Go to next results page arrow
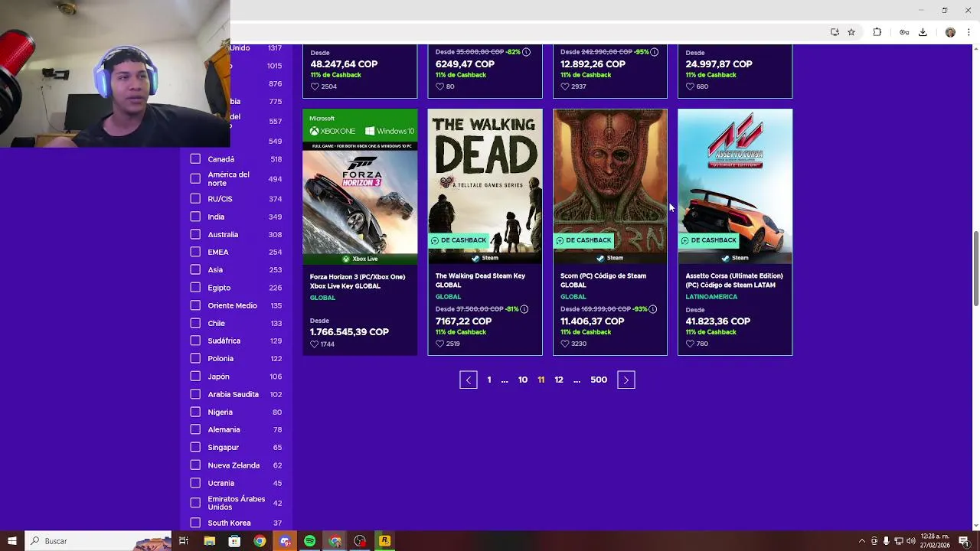This screenshot has height=551, width=980. tap(626, 380)
